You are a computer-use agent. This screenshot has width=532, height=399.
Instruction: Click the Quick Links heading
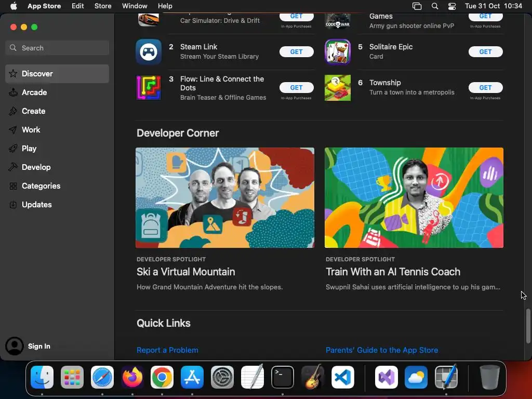[x=163, y=323]
